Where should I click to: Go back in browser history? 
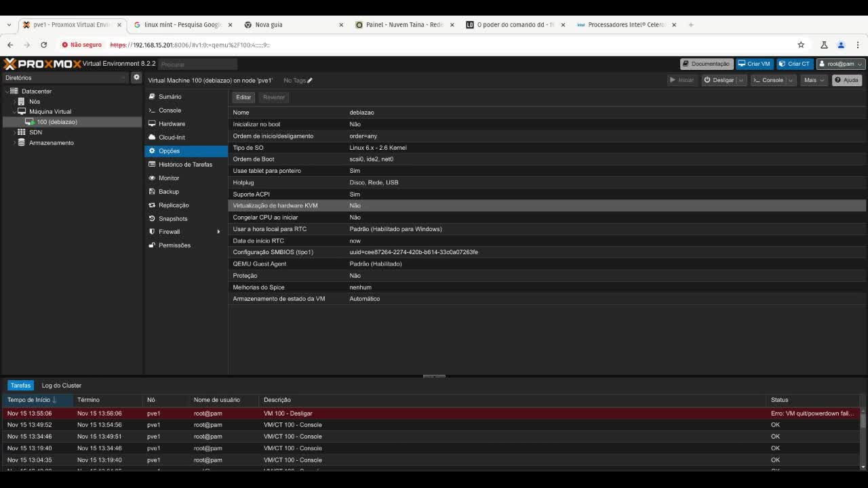[10, 45]
